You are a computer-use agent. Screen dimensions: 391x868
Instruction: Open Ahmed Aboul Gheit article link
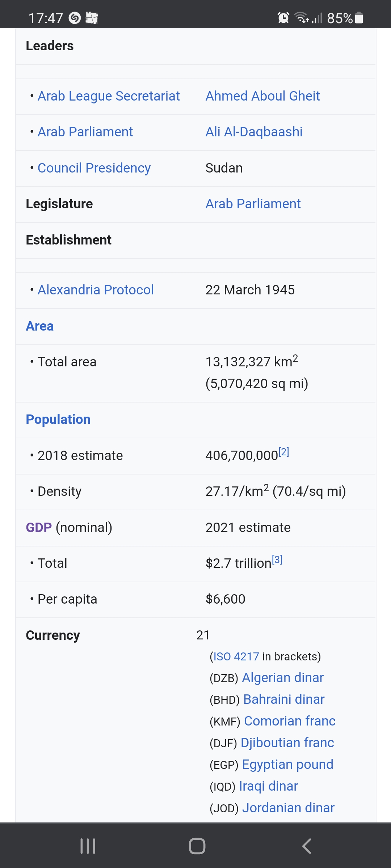[262, 96]
